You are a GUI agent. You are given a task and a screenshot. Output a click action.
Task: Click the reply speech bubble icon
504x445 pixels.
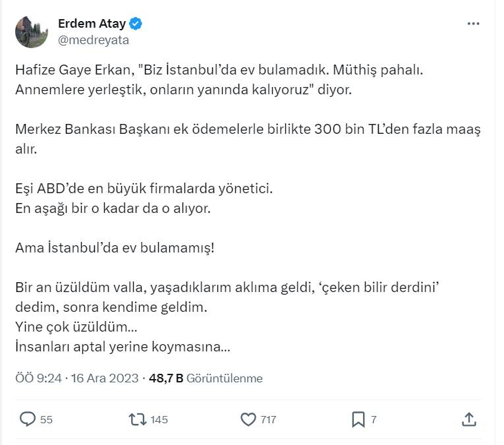click(x=28, y=419)
